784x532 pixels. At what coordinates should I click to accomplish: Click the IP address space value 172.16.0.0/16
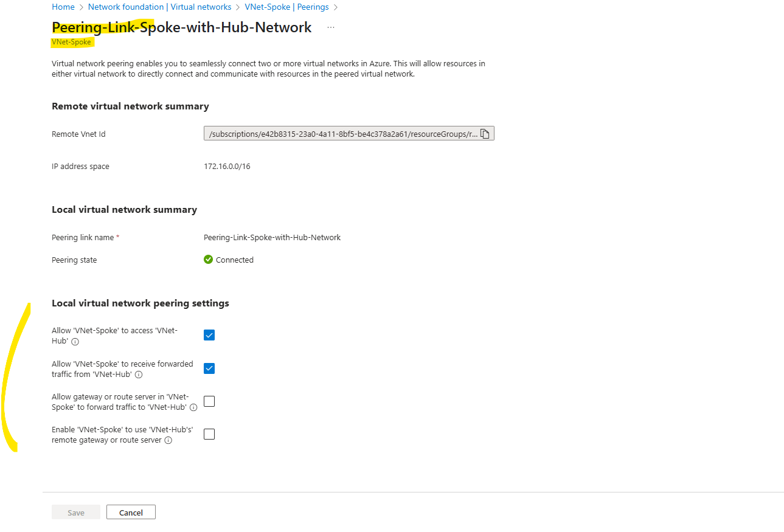(227, 167)
